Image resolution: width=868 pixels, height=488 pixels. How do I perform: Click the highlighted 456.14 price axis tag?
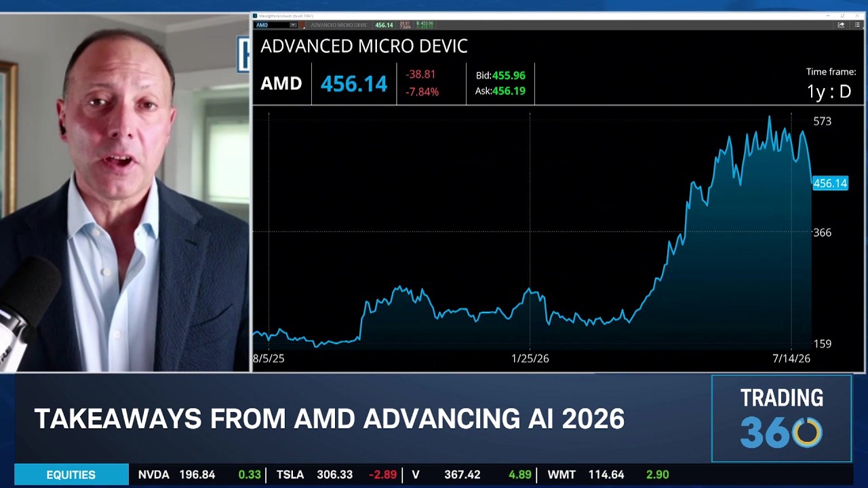point(830,184)
